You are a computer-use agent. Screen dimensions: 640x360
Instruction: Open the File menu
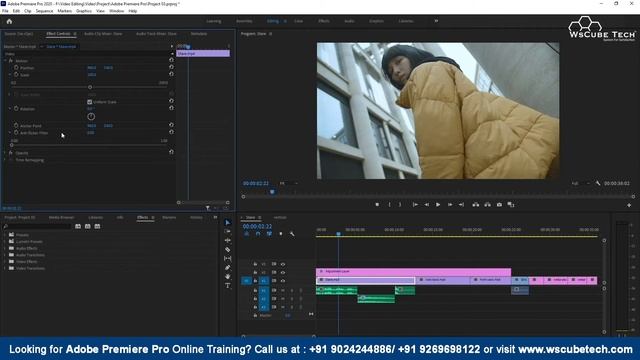pyautogui.click(x=5, y=11)
